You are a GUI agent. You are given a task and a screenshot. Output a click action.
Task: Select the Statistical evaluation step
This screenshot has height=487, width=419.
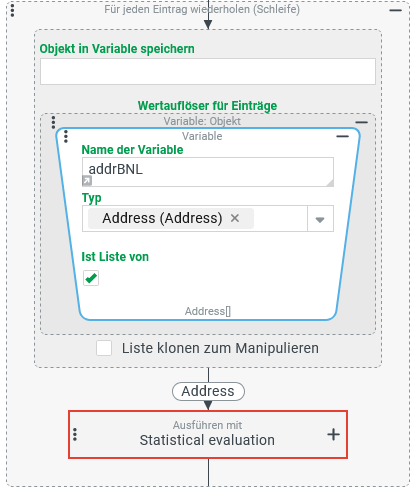tap(208, 434)
